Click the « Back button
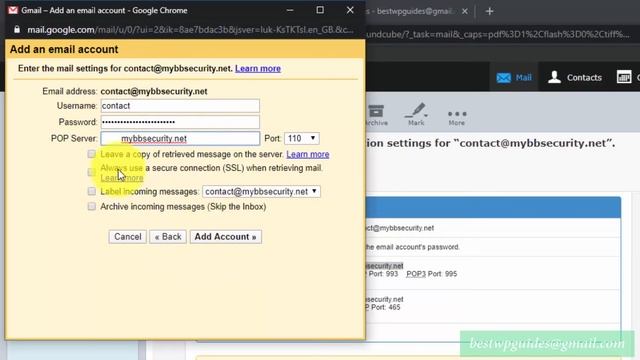The width and height of the screenshot is (640, 360). (x=168, y=237)
